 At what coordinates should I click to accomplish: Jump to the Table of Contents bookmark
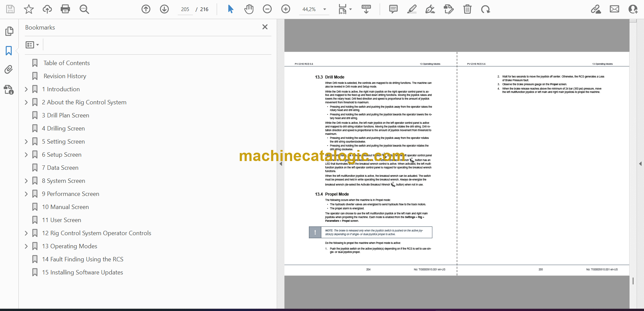point(66,63)
